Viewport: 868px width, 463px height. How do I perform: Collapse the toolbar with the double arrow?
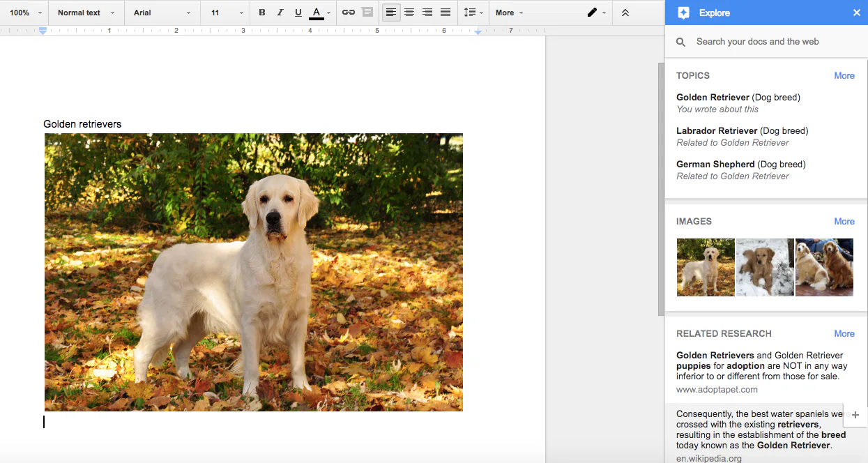(x=625, y=13)
